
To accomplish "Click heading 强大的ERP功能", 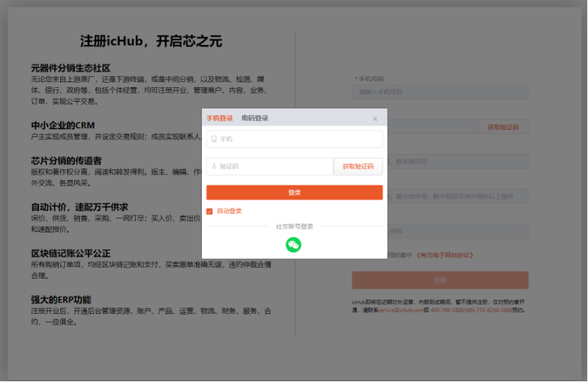I will [61, 300].
